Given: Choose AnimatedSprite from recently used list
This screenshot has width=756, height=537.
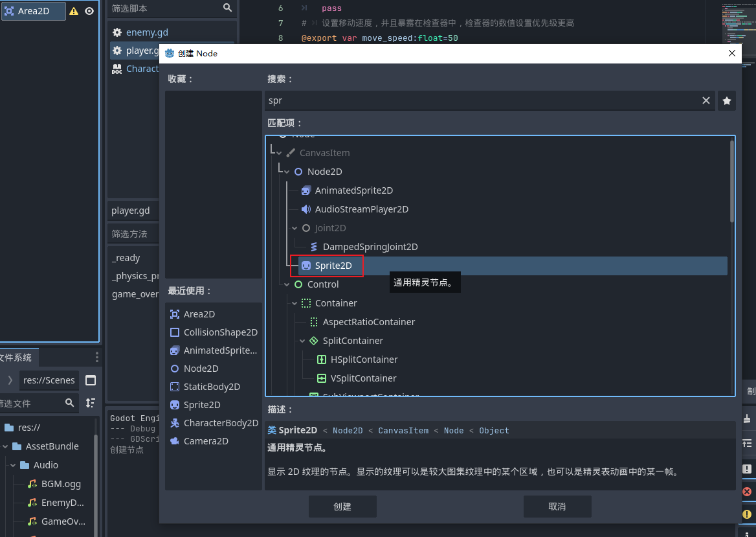Looking at the screenshot, I should pyautogui.click(x=220, y=350).
